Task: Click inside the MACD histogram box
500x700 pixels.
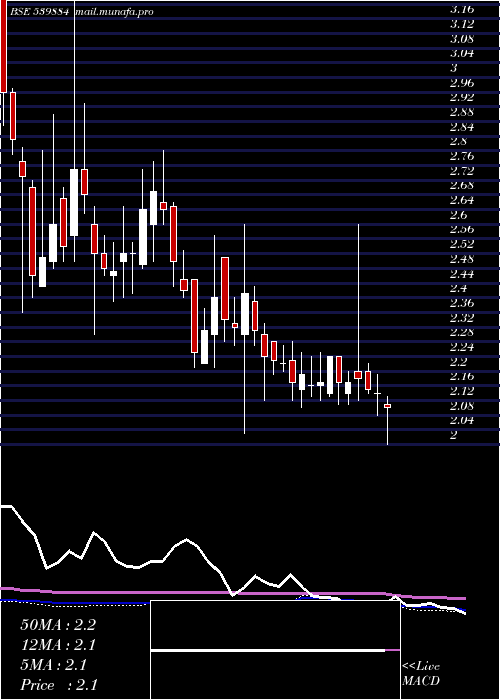Action: pos(275,650)
